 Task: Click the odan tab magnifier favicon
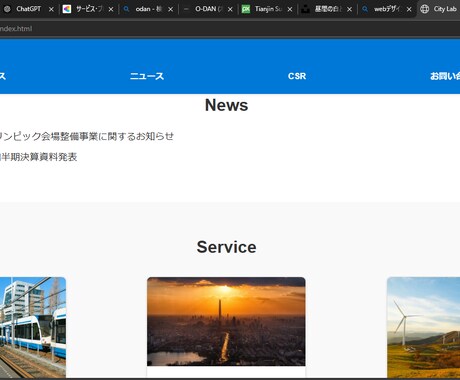tap(126, 9)
